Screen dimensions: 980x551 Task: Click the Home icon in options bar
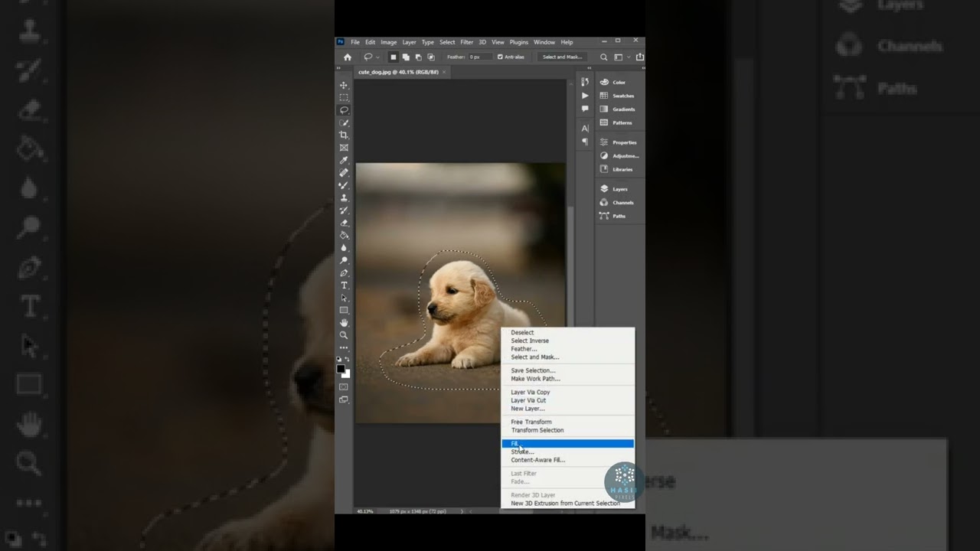(x=348, y=57)
